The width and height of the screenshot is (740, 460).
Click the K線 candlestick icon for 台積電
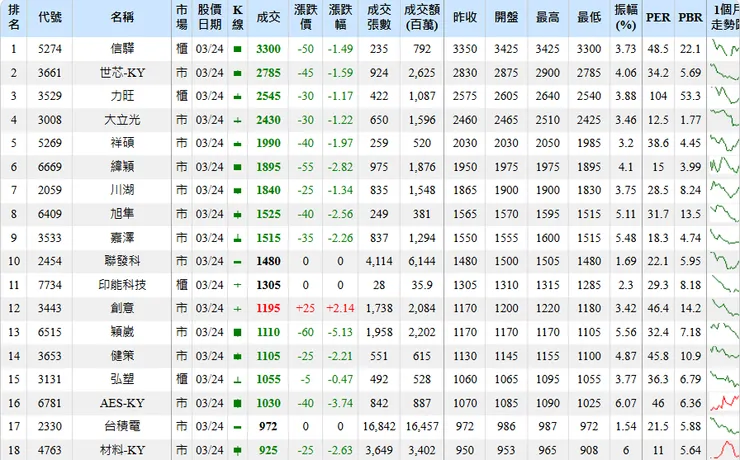[x=237, y=427]
